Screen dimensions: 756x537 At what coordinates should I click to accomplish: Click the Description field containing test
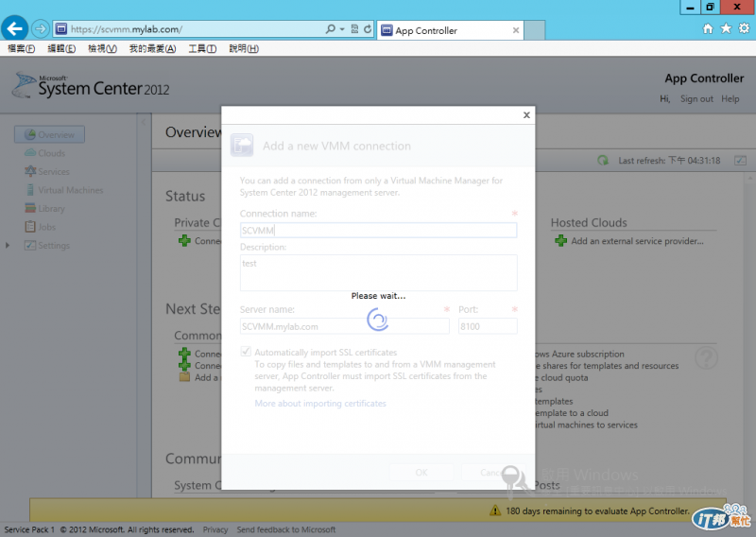coord(379,272)
